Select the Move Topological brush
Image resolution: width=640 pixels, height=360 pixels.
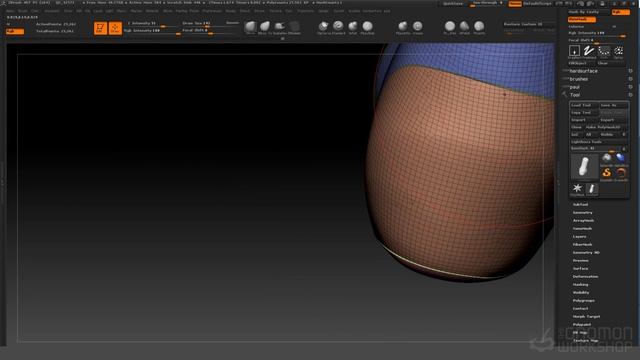tap(265, 27)
